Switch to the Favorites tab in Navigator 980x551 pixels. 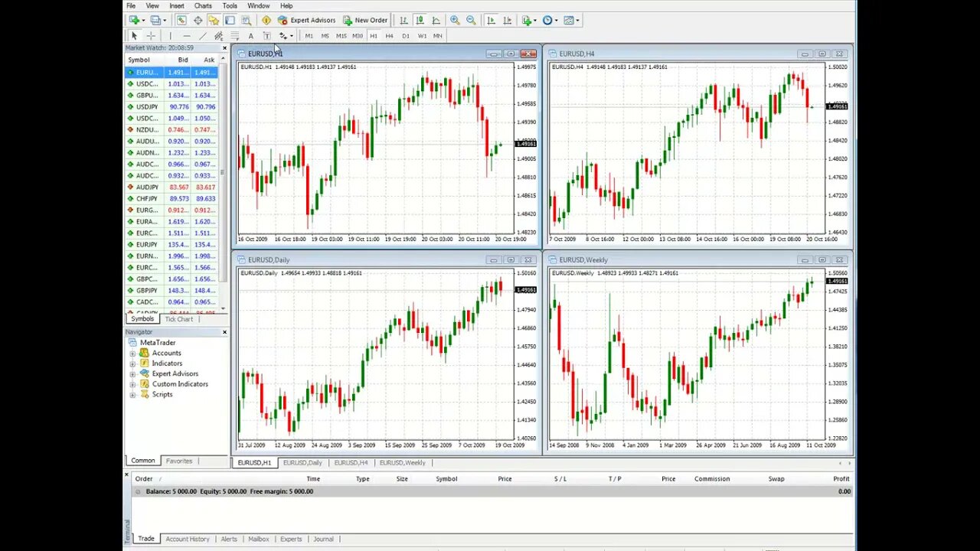pyautogui.click(x=179, y=461)
